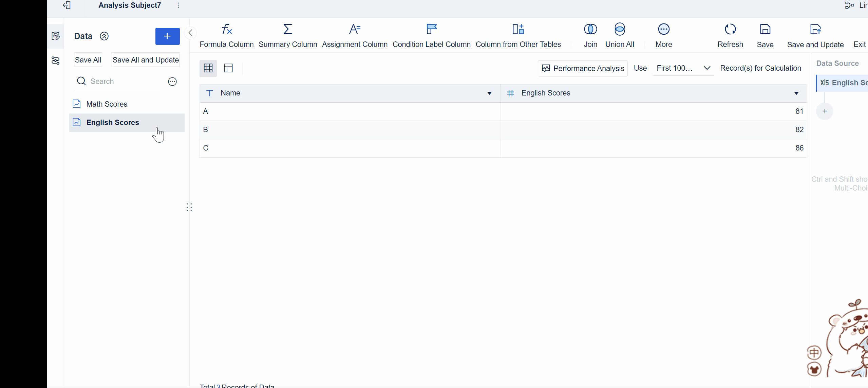Expand English Scores column header menu

coord(796,93)
